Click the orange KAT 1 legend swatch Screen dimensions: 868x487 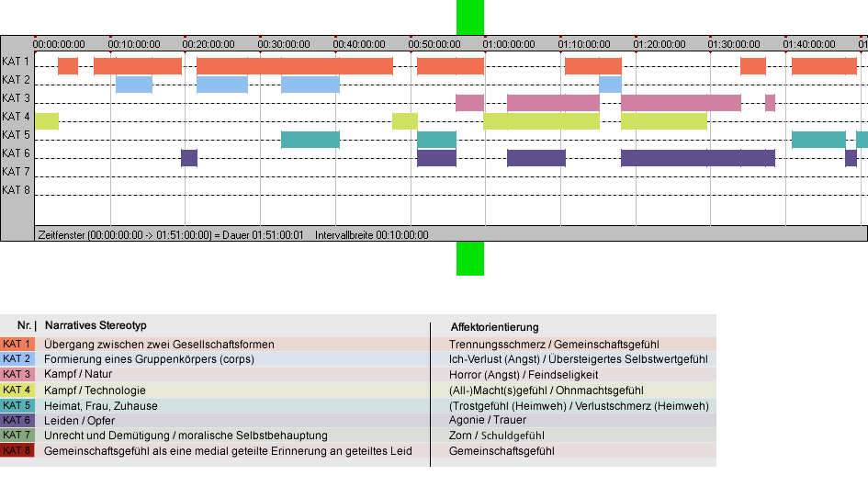pyautogui.click(x=17, y=344)
